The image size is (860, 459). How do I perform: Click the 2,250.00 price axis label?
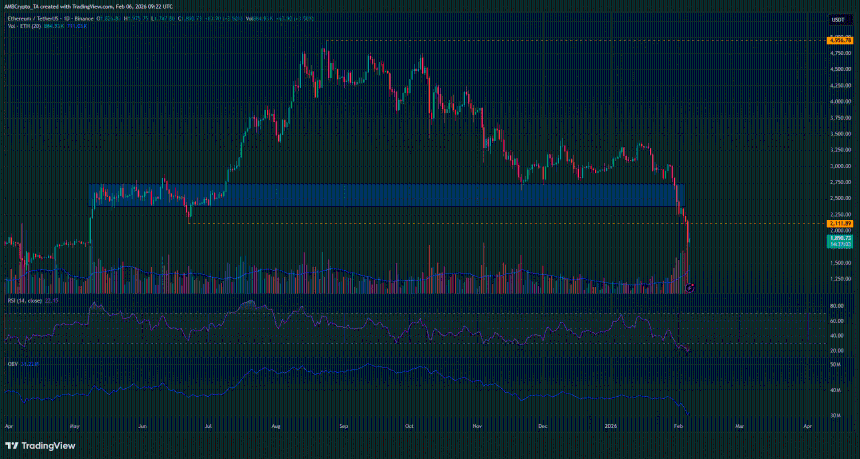839,214
